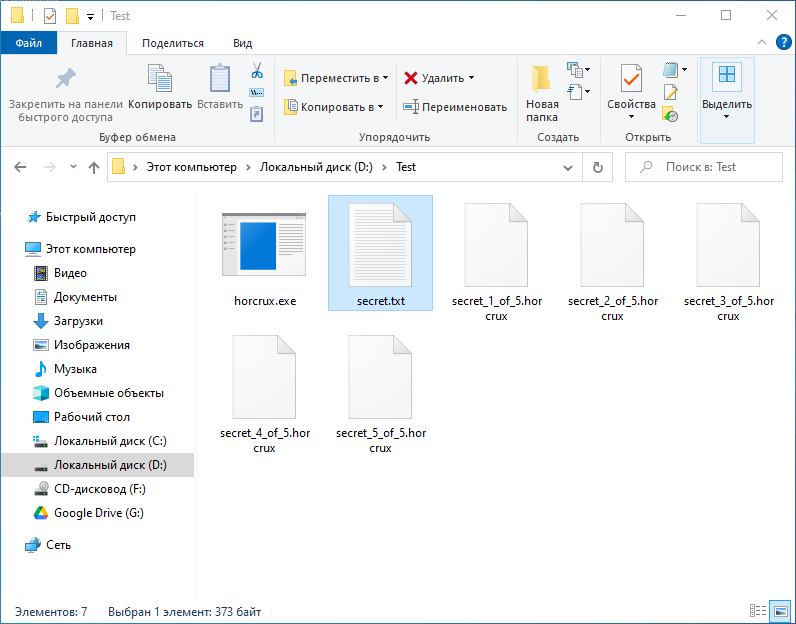Click new folder icon in title bar

pyautogui.click(x=72, y=16)
